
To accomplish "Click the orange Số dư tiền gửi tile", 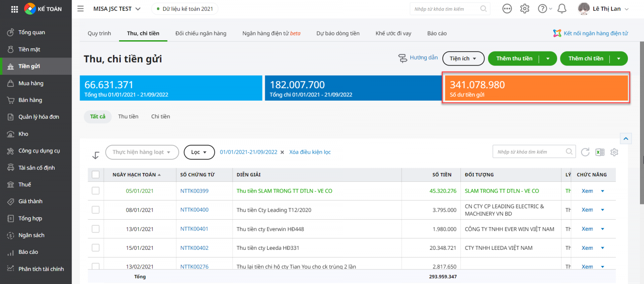I will tap(536, 88).
